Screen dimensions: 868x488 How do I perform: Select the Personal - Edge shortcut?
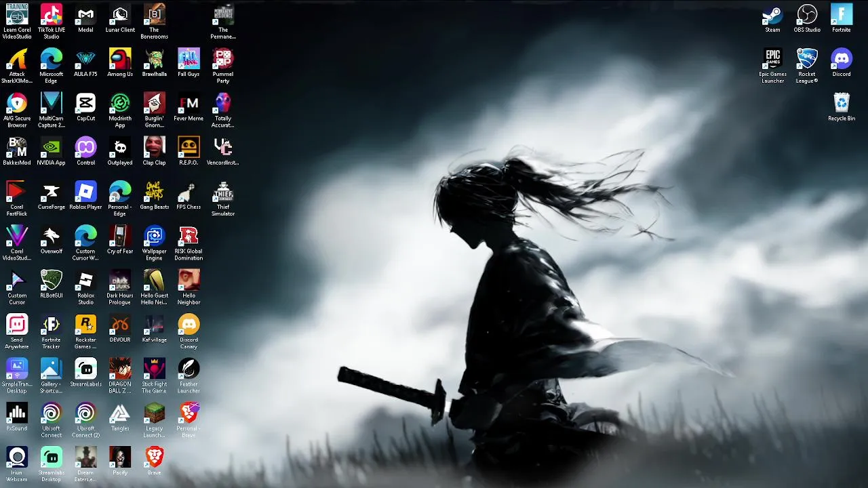click(x=120, y=199)
